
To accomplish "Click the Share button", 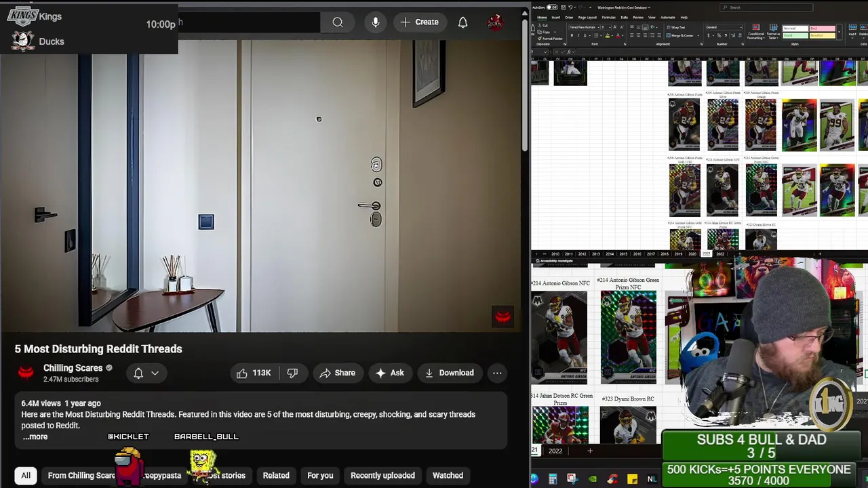I will click(337, 373).
